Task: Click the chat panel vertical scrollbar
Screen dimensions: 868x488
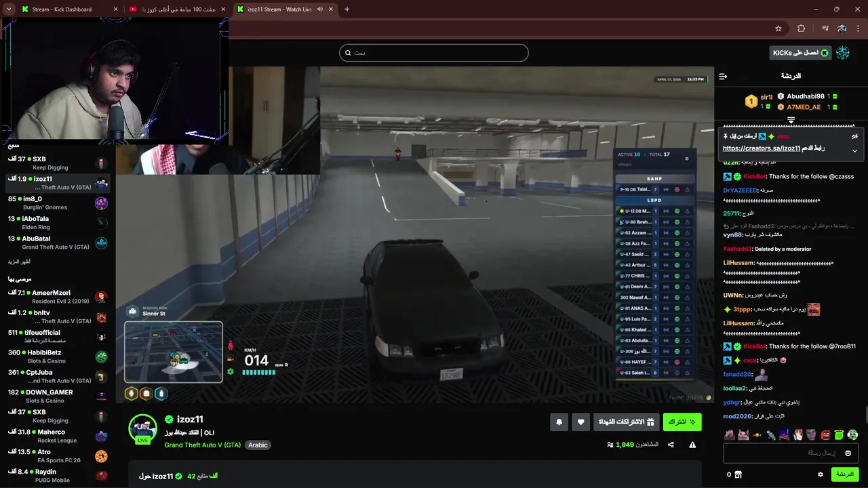Action: tap(865, 415)
